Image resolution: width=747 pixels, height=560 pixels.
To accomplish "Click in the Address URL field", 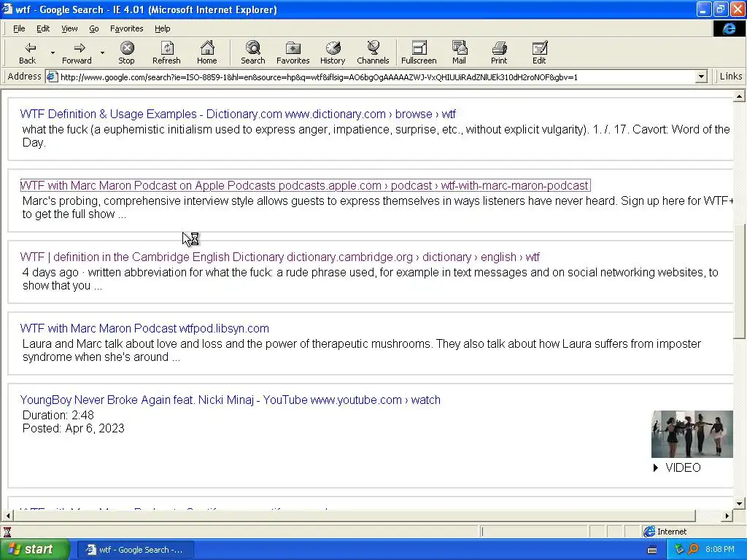I will click(x=376, y=77).
